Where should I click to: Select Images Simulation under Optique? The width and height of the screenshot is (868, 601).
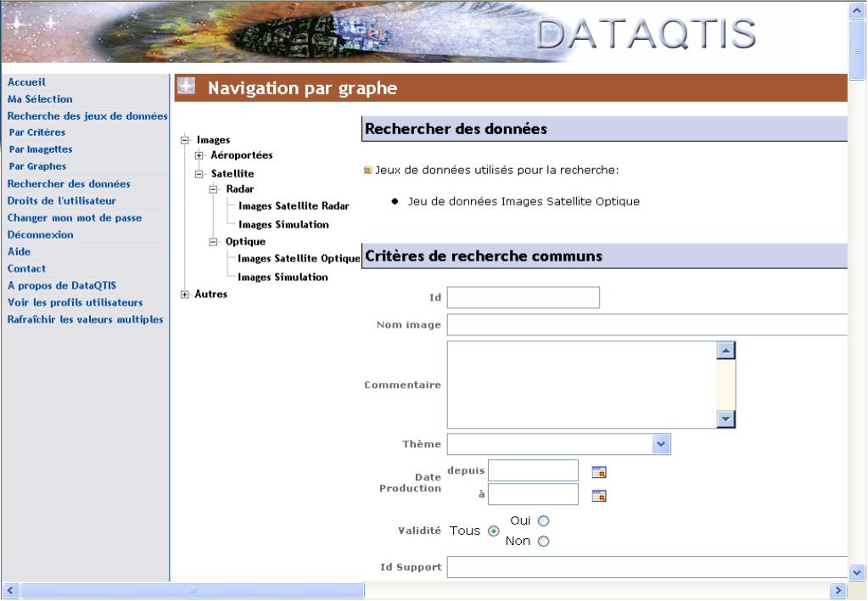click(x=283, y=277)
